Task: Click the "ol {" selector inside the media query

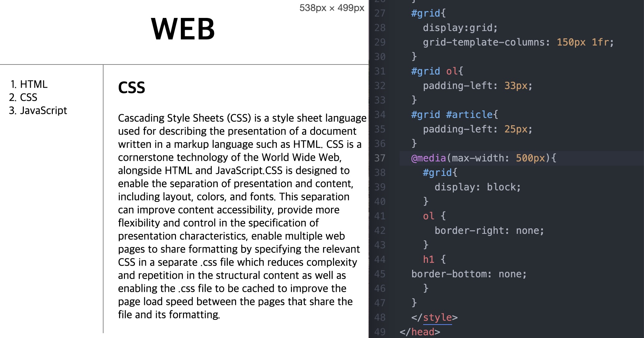Action: pos(435,216)
